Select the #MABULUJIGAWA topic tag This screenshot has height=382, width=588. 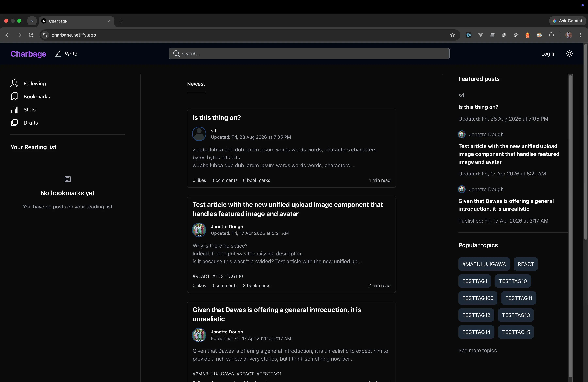(x=484, y=264)
